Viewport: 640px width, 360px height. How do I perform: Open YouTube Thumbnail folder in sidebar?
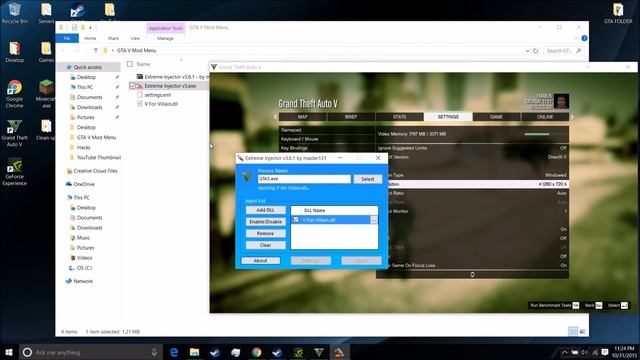[99, 158]
